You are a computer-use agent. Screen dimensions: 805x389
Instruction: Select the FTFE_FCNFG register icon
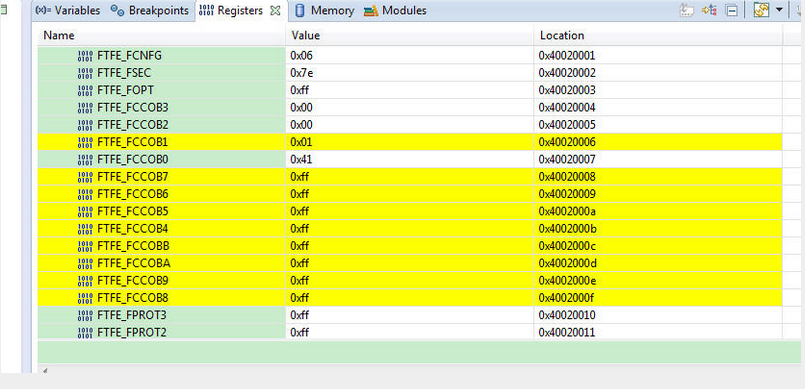pyautogui.click(x=85, y=55)
